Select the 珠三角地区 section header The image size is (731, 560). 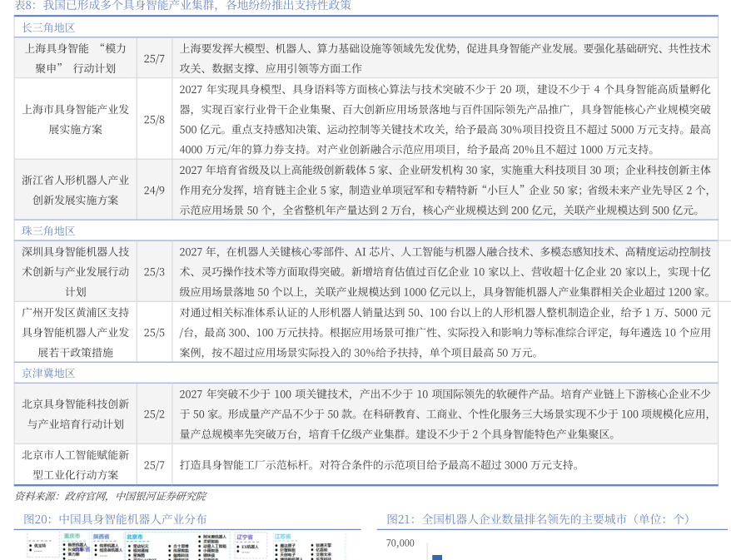(48, 230)
